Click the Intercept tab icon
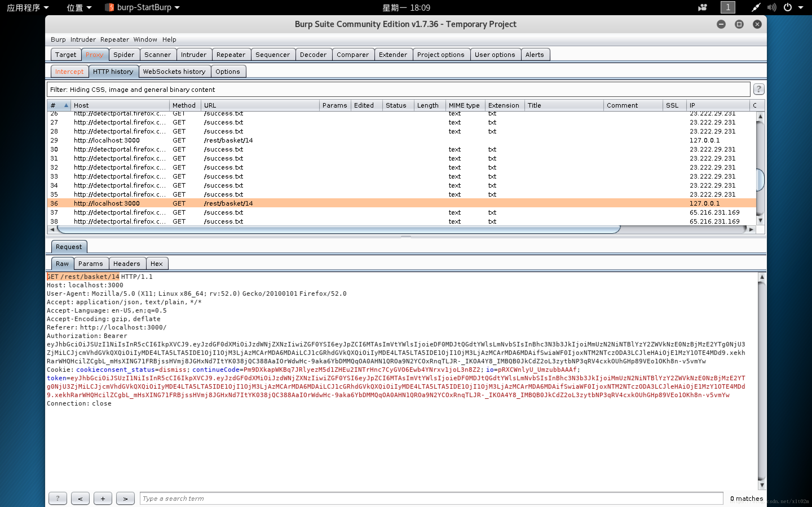The image size is (812, 507). (70, 71)
